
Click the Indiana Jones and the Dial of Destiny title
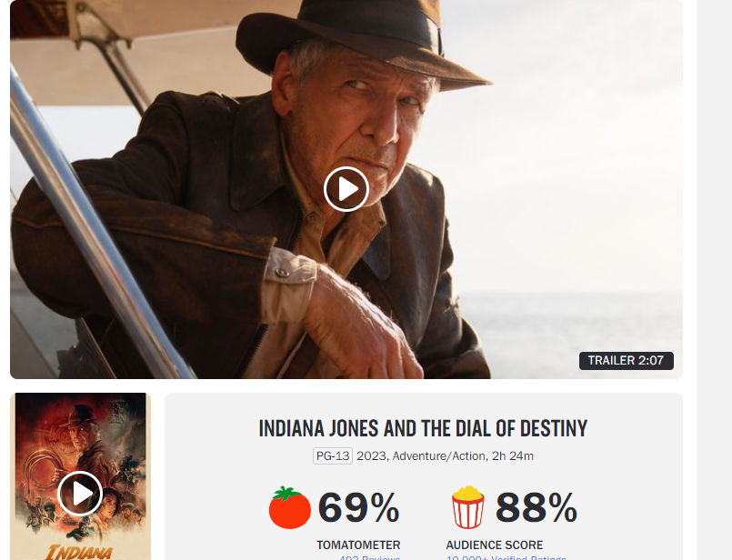(x=423, y=428)
